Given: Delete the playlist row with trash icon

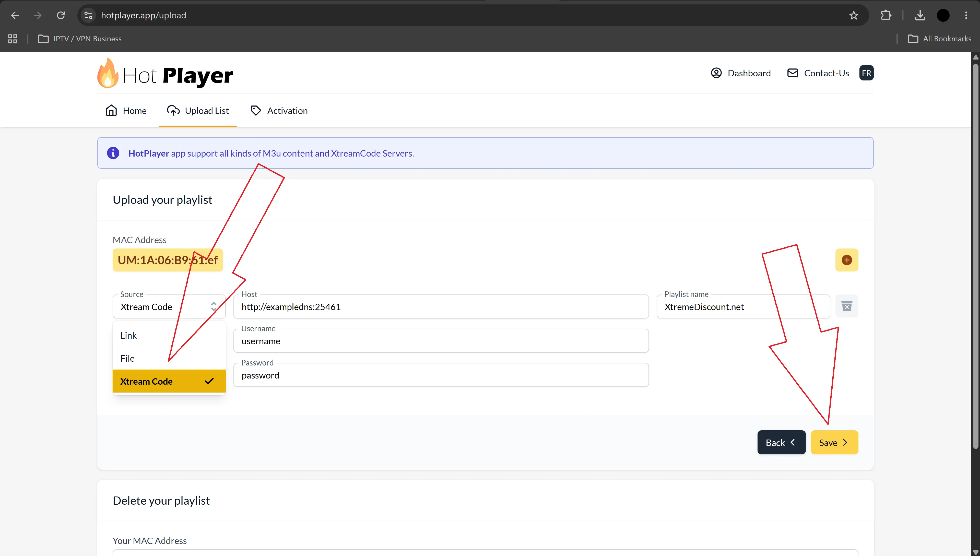Looking at the screenshot, I should 846,306.
